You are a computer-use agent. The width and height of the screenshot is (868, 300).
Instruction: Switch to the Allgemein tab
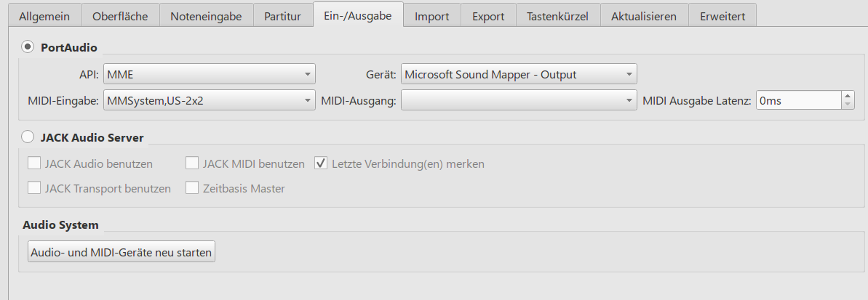tap(45, 16)
